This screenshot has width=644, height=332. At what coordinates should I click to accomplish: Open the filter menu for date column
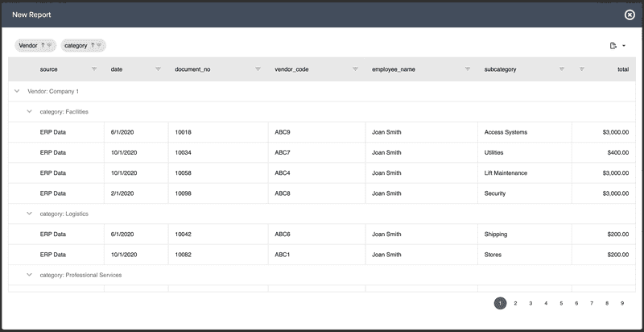click(158, 69)
